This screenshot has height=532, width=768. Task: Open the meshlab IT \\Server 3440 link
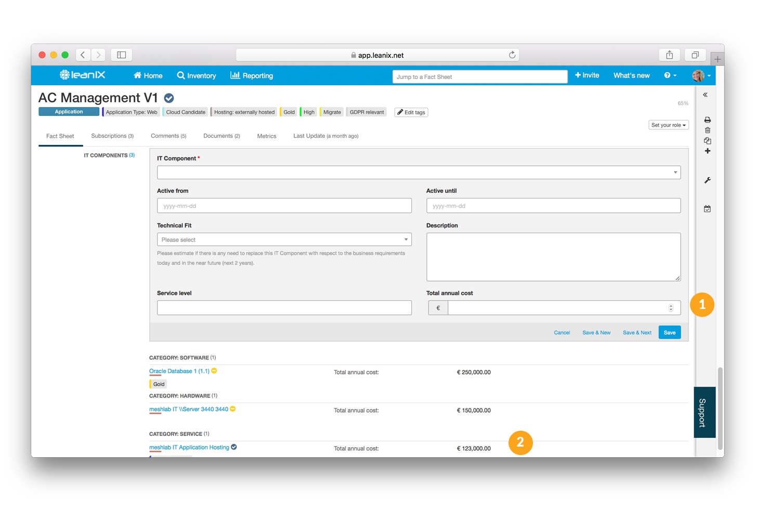[x=189, y=409]
